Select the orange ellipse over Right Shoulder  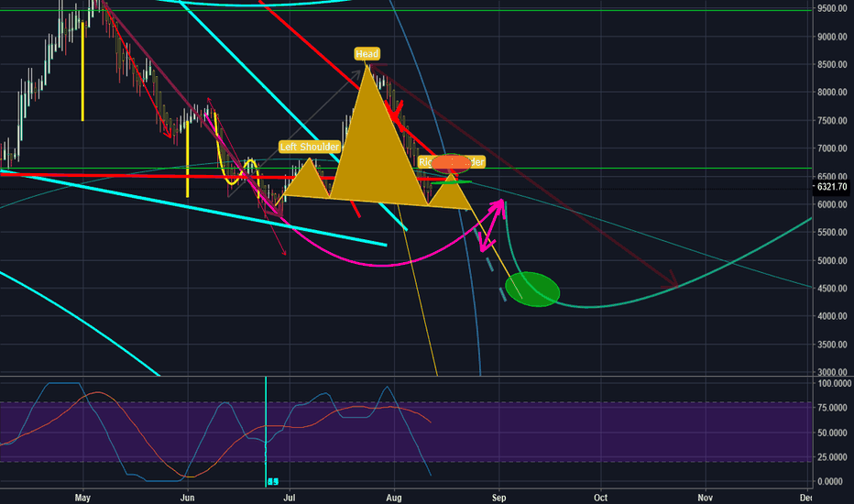point(451,162)
